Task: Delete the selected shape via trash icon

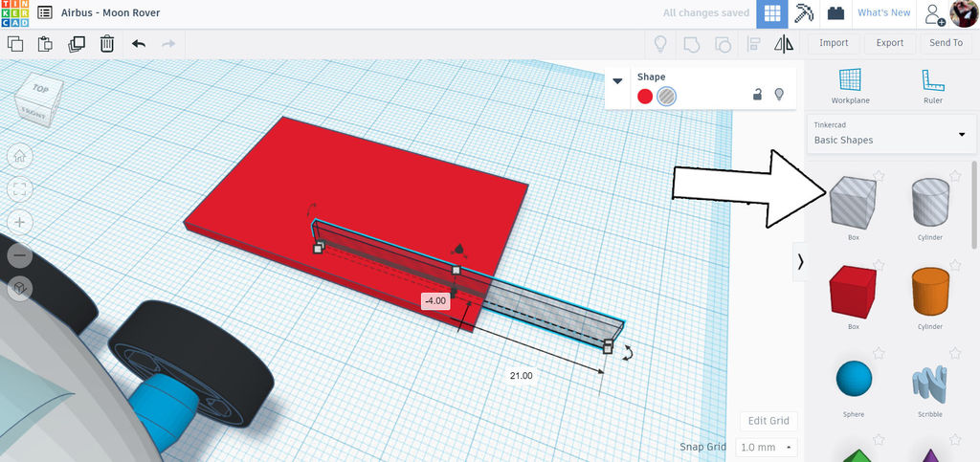Action: [107, 44]
